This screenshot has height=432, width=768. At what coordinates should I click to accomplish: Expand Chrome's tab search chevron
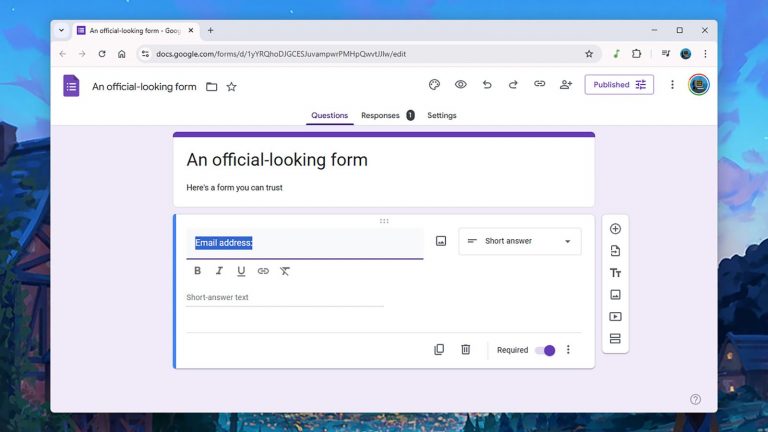(x=62, y=30)
